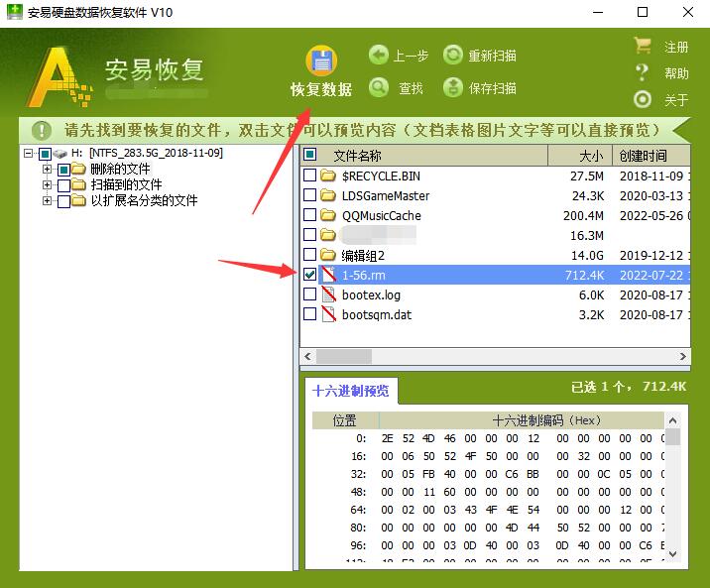710x588 pixels.
Task: Click the shopping cart register icon
Action: pos(643,46)
